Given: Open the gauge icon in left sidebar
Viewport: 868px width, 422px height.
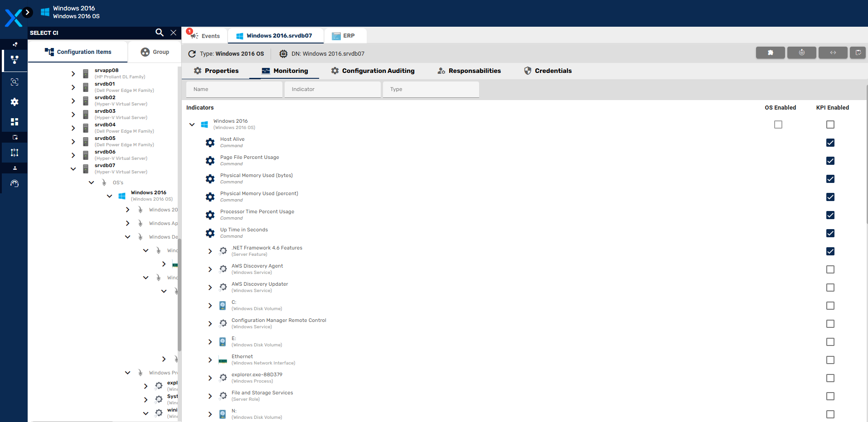Looking at the screenshot, I should (15, 183).
